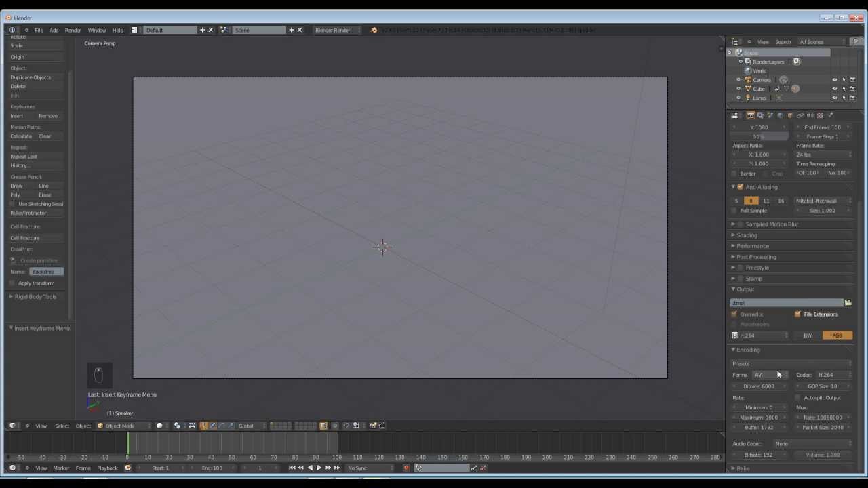The width and height of the screenshot is (868, 488).
Task: Click the outliner editor type icon
Action: 735,42
